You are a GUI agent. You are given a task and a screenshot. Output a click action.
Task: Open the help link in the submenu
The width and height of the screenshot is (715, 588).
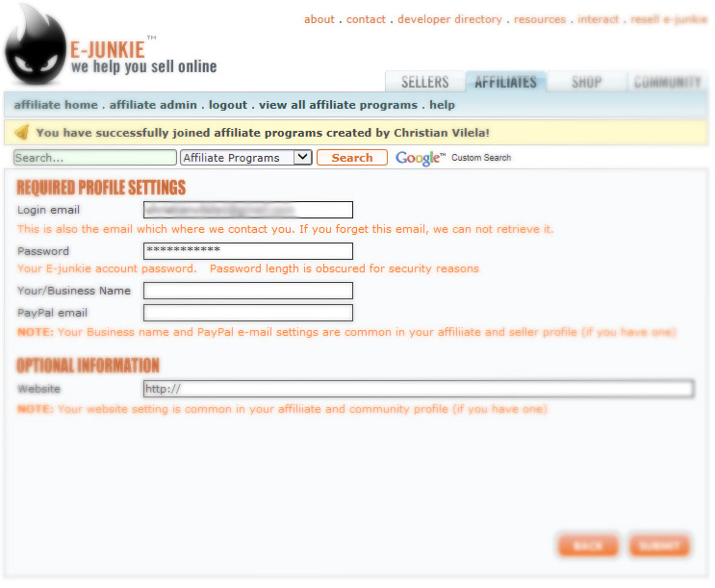pos(442,105)
